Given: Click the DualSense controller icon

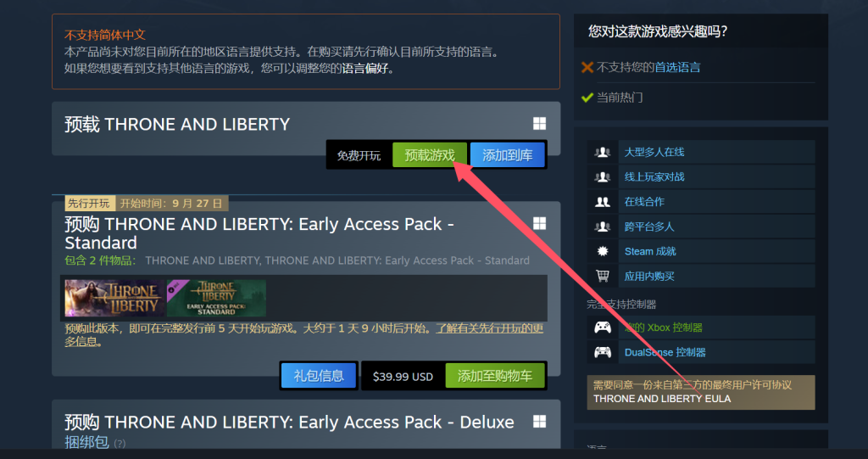Looking at the screenshot, I should [603, 353].
